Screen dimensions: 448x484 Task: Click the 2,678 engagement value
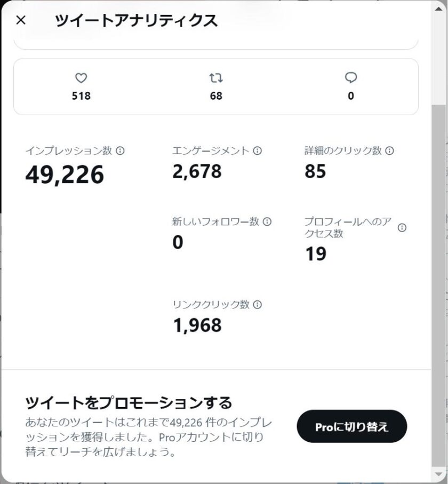pos(197,171)
